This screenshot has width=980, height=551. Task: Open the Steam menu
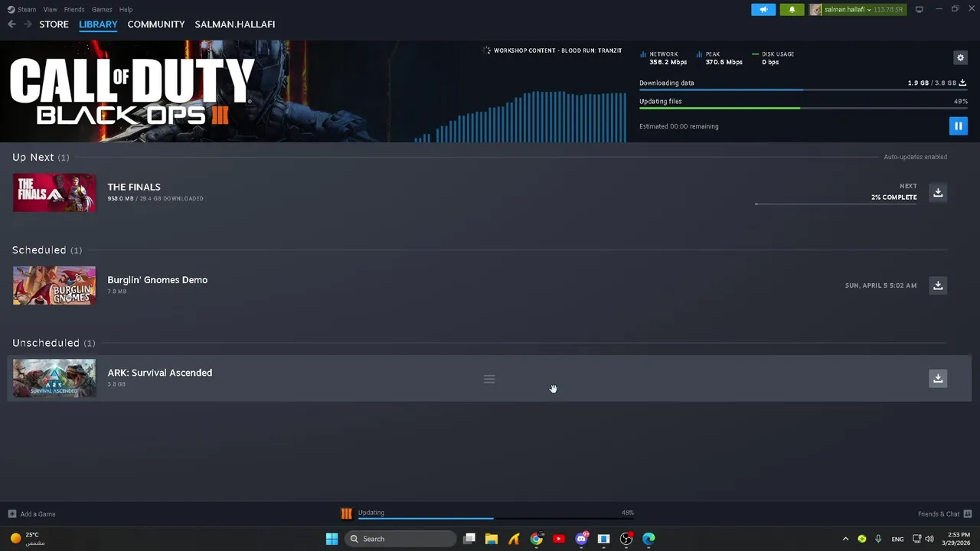point(21,9)
